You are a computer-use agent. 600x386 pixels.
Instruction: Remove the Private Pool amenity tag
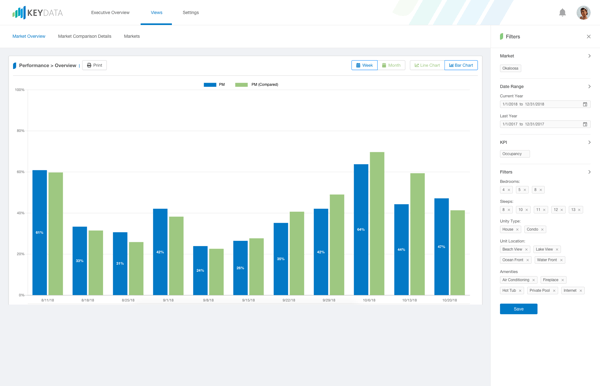click(x=554, y=291)
